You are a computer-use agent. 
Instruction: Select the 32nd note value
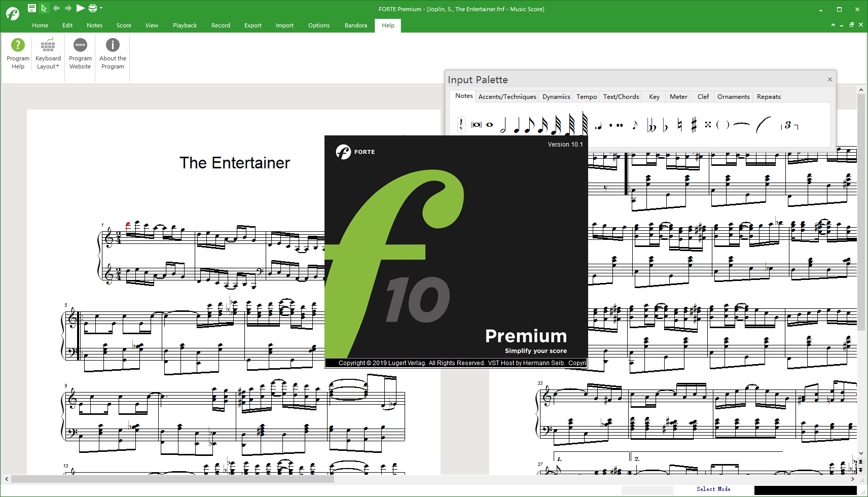(556, 125)
